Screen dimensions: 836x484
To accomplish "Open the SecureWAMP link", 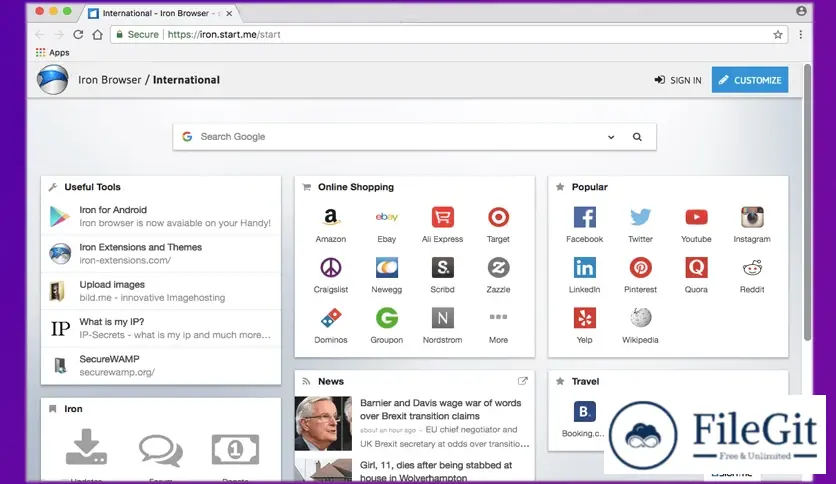I will (161, 366).
